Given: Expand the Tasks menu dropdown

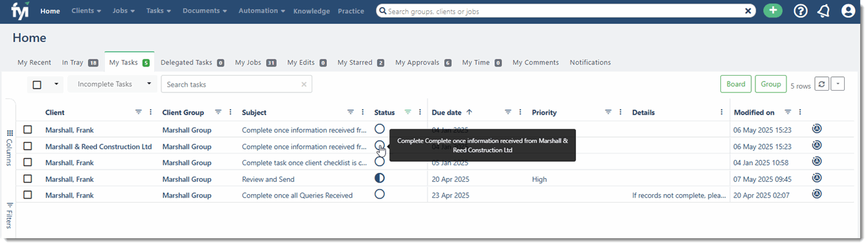Looking at the screenshot, I should tap(159, 11).
